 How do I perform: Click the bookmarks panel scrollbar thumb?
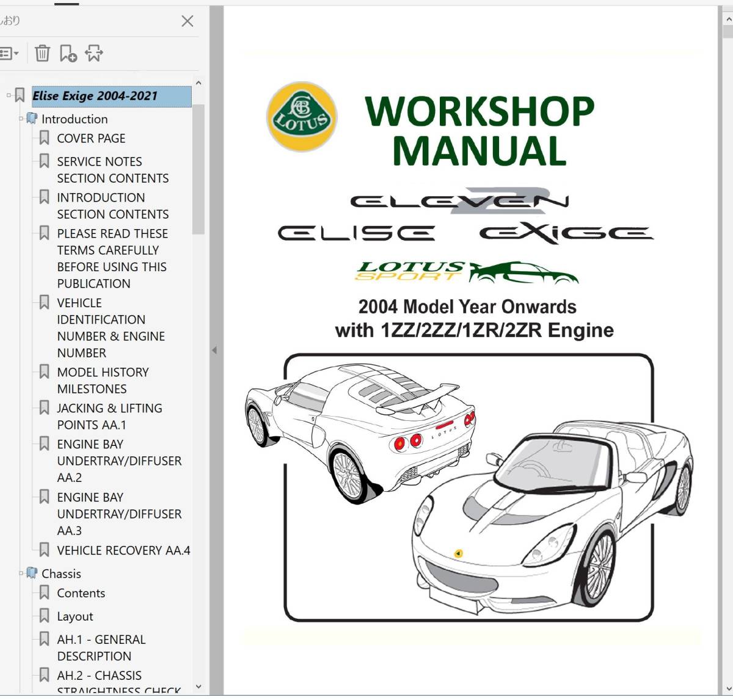pyautogui.click(x=199, y=169)
